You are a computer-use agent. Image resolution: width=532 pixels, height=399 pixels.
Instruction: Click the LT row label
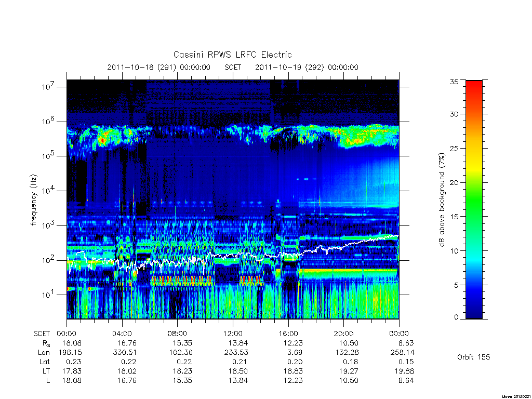point(46,371)
